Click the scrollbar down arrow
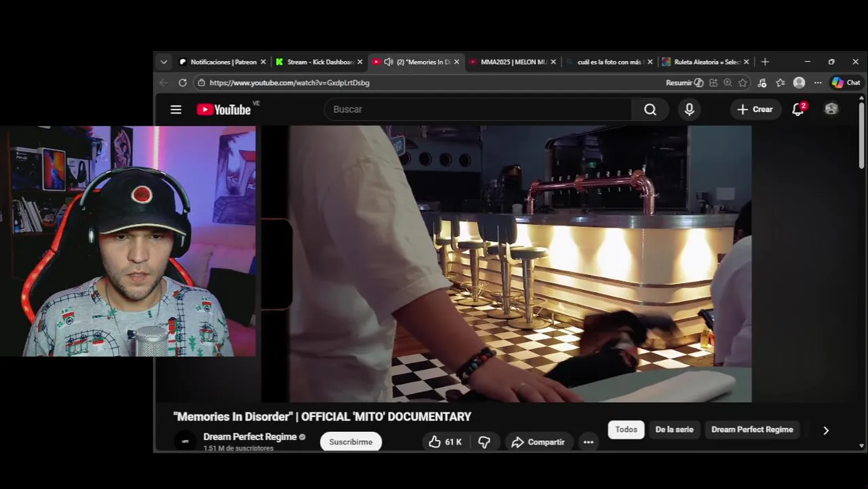 pyautogui.click(x=861, y=446)
